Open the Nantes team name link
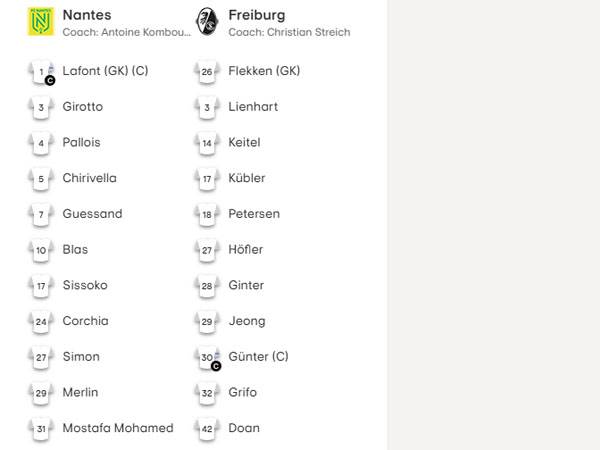This screenshot has width=600, height=450. (87, 15)
